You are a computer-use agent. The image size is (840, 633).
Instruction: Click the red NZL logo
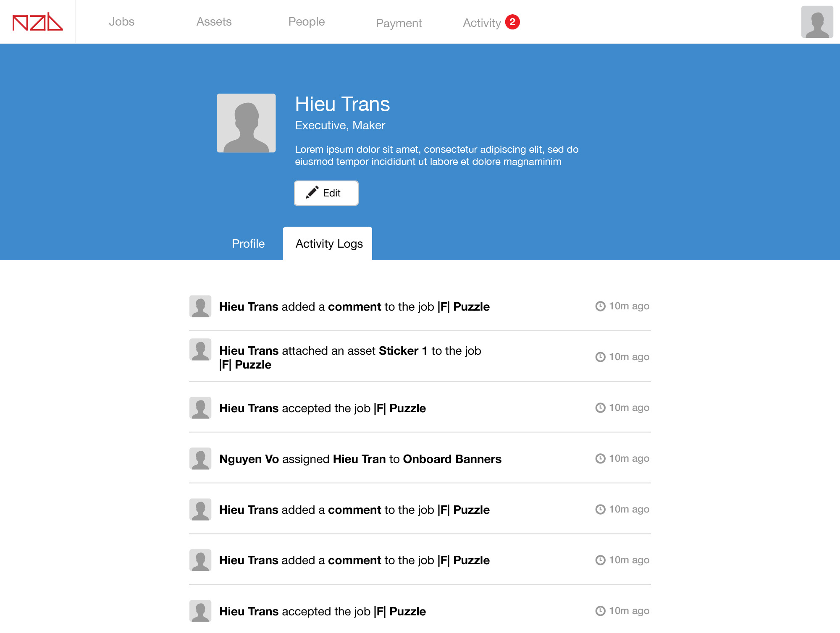37,22
